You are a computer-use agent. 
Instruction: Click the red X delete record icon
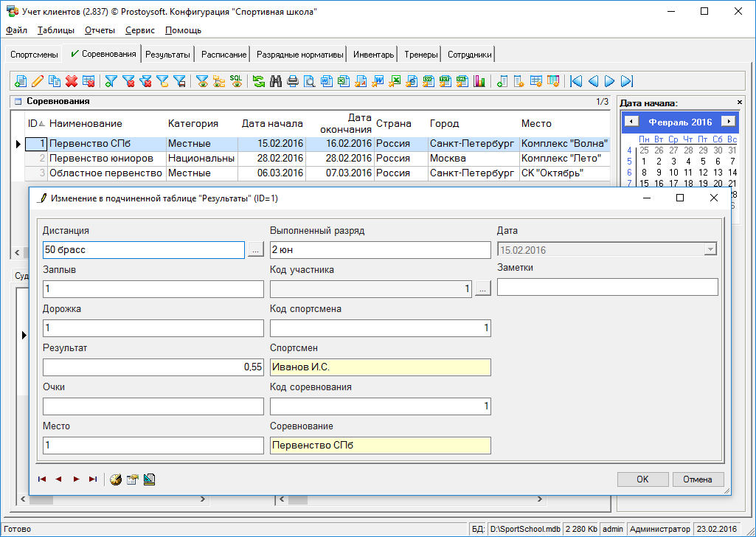click(72, 81)
